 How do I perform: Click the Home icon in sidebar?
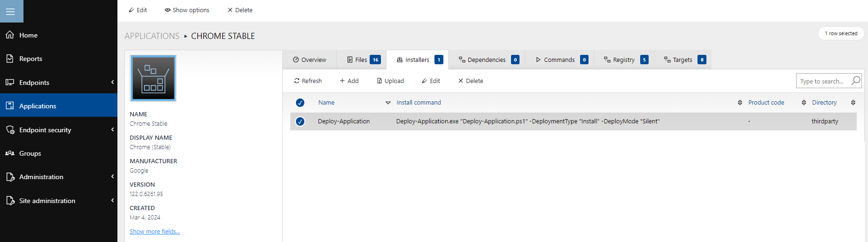(10, 35)
